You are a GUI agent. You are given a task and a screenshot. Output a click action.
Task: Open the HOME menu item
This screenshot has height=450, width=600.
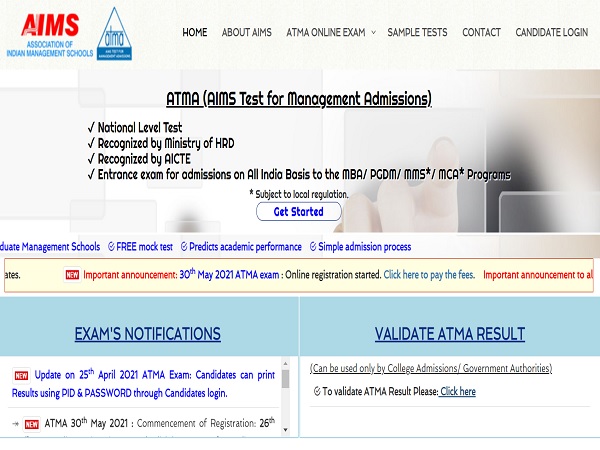pos(195,32)
